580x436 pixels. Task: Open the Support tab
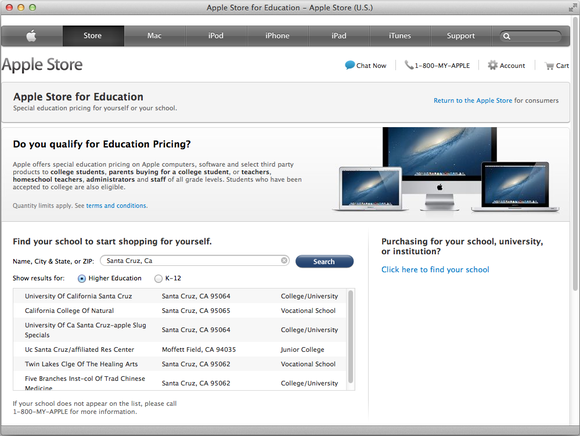461,36
